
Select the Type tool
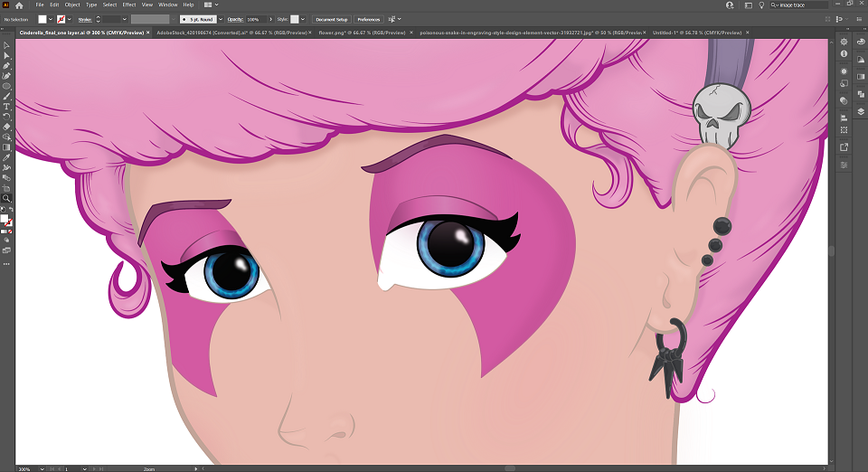pos(6,106)
